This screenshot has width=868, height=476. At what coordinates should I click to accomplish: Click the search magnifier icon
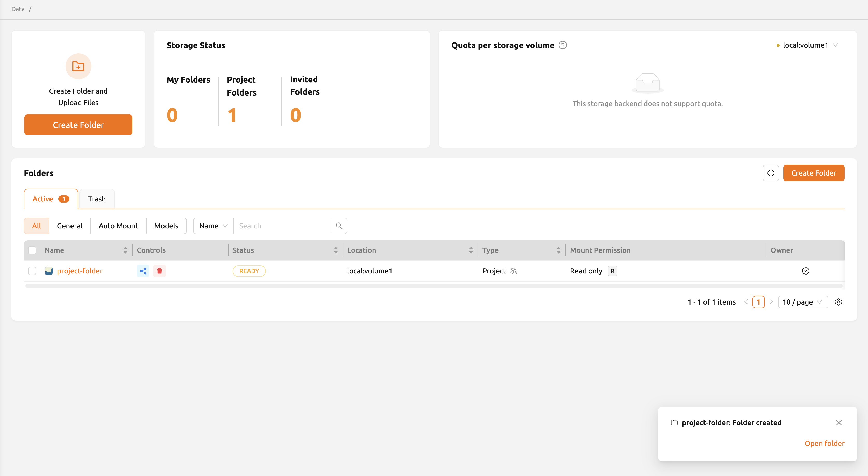click(339, 226)
